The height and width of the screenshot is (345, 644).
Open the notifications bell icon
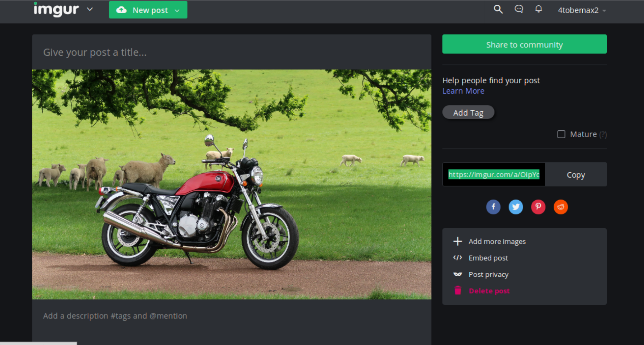click(x=539, y=9)
